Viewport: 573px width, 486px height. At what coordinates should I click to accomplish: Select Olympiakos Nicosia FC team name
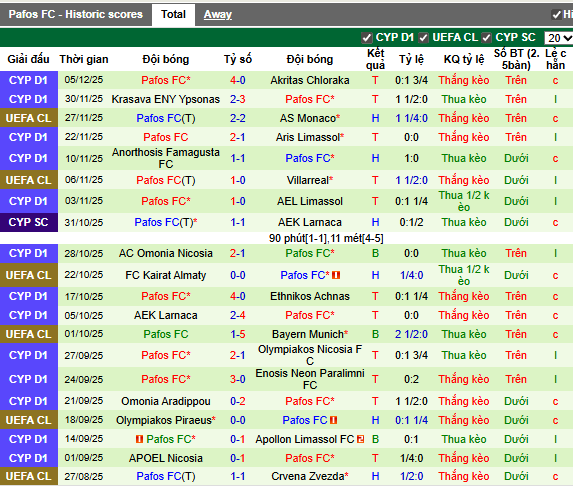coord(310,355)
